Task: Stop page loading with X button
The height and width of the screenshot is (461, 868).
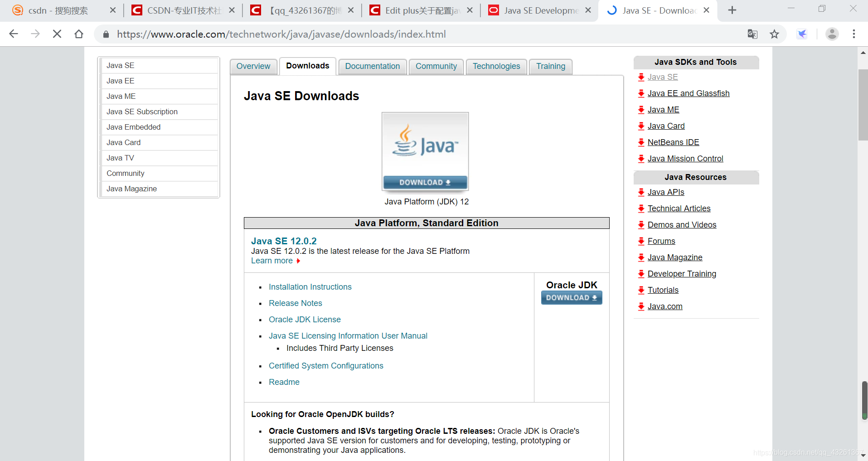Action: click(x=57, y=34)
